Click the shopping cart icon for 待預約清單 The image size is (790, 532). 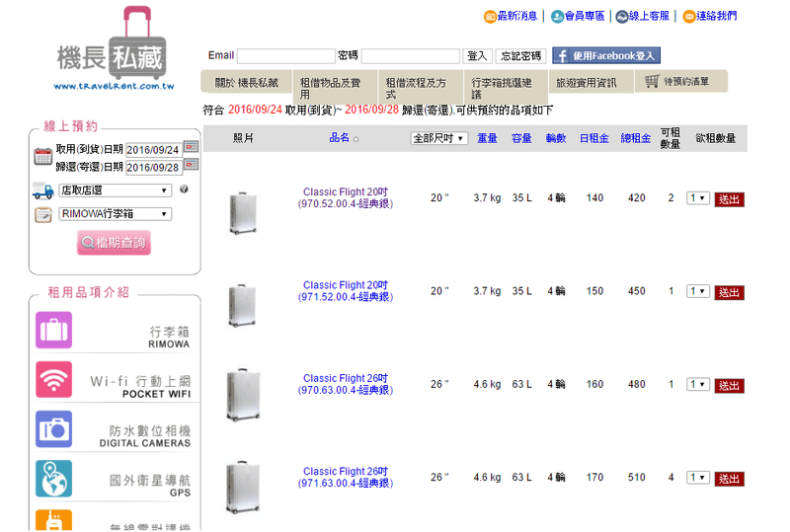(x=652, y=81)
